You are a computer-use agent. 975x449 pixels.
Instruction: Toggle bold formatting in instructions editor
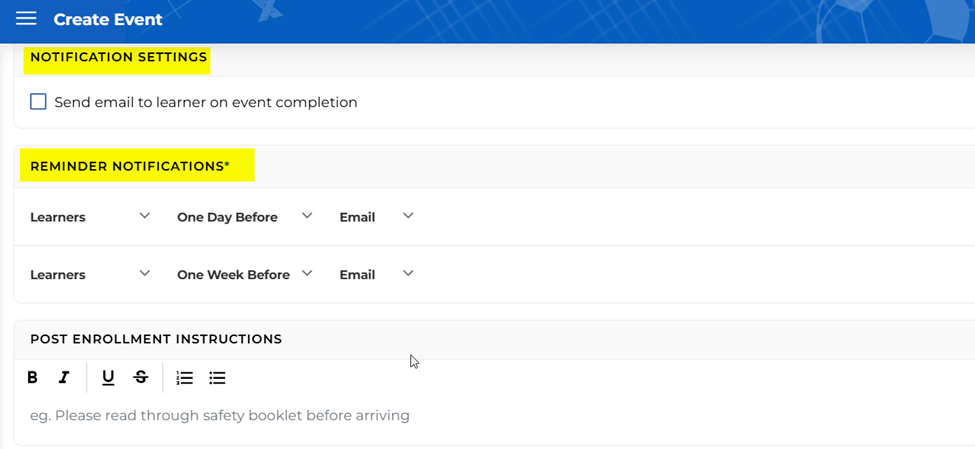click(x=33, y=378)
